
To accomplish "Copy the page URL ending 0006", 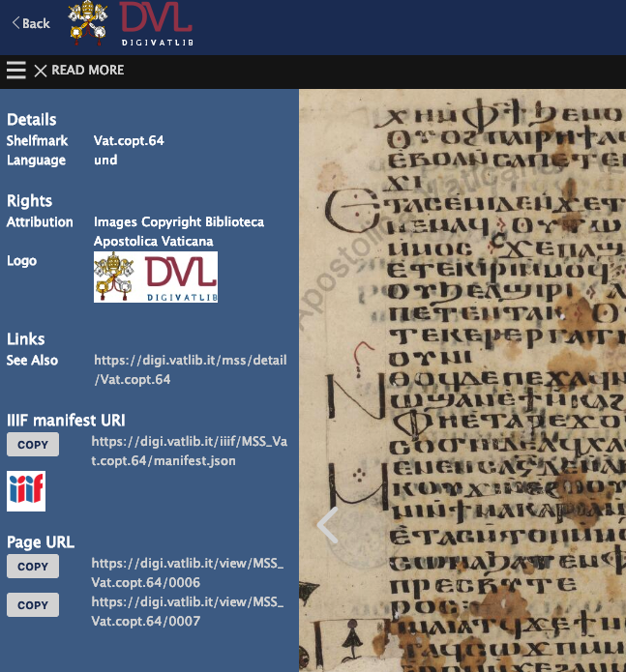I will (x=33, y=567).
